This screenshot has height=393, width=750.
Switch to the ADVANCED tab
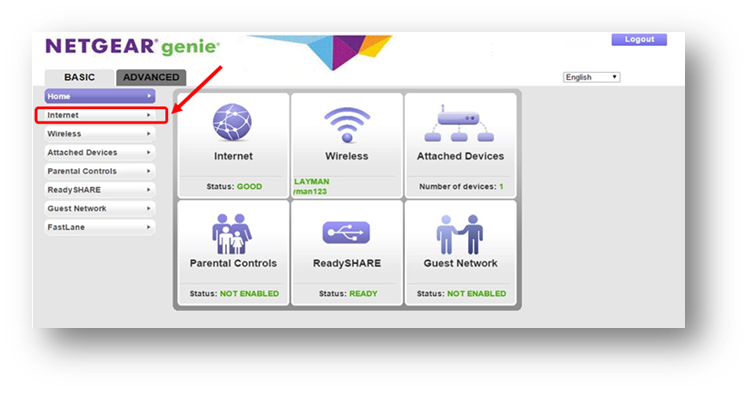151,77
